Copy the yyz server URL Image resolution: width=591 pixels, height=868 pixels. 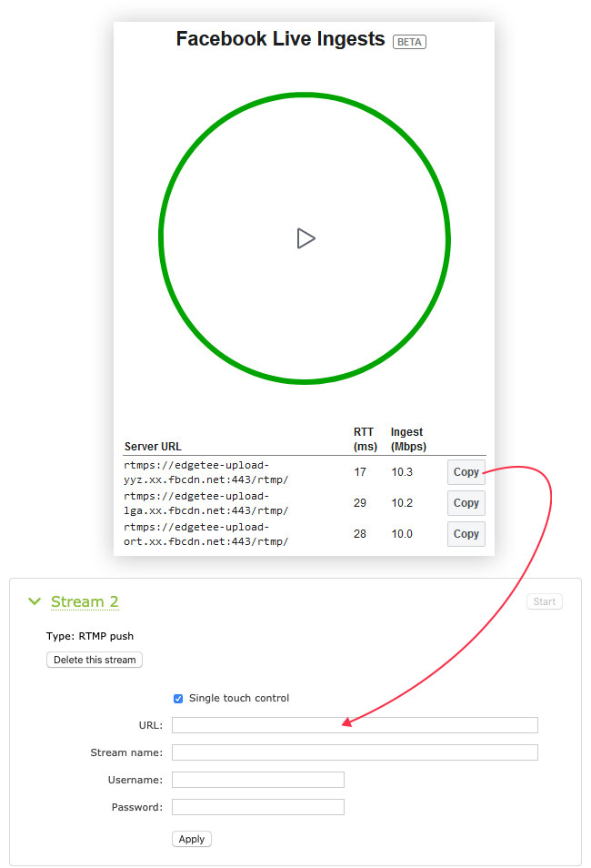[466, 472]
